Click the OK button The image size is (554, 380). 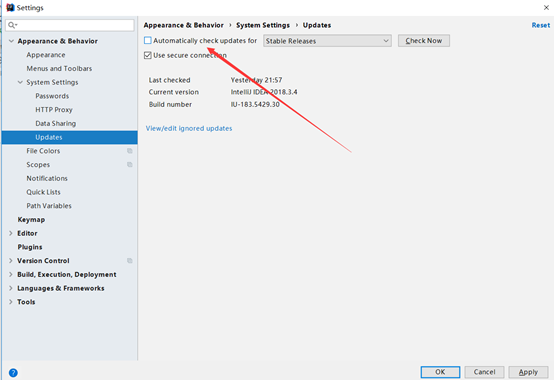click(440, 372)
